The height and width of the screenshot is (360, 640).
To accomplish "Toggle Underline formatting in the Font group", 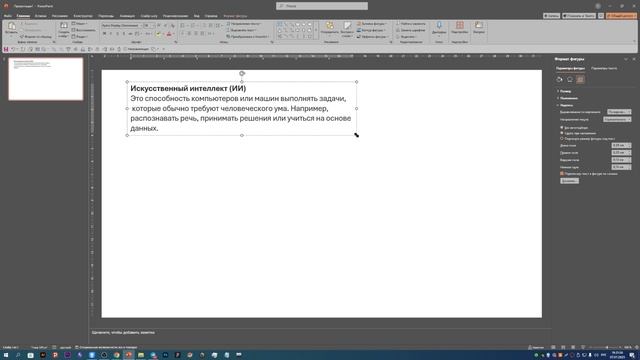I will pos(118,34).
